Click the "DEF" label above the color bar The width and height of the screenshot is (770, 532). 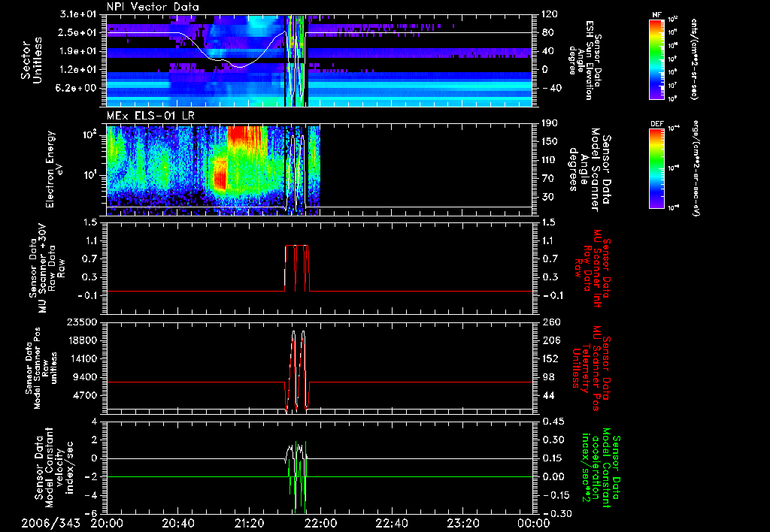(x=656, y=124)
